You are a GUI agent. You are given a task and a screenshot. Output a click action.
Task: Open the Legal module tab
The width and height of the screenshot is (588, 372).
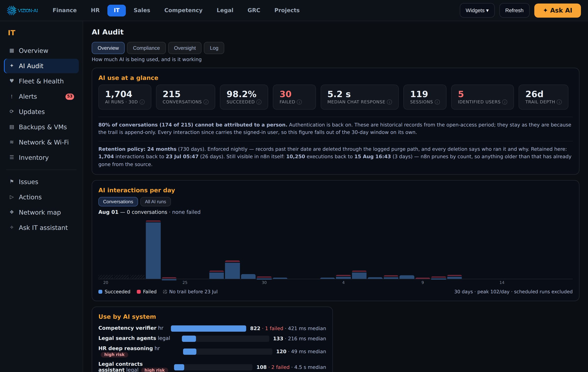[x=225, y=10]
